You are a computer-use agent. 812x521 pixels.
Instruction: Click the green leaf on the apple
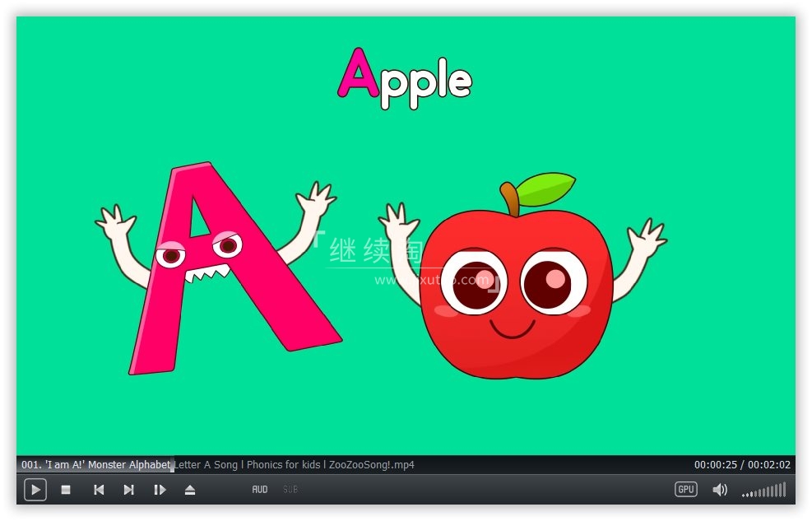[545, 190]
